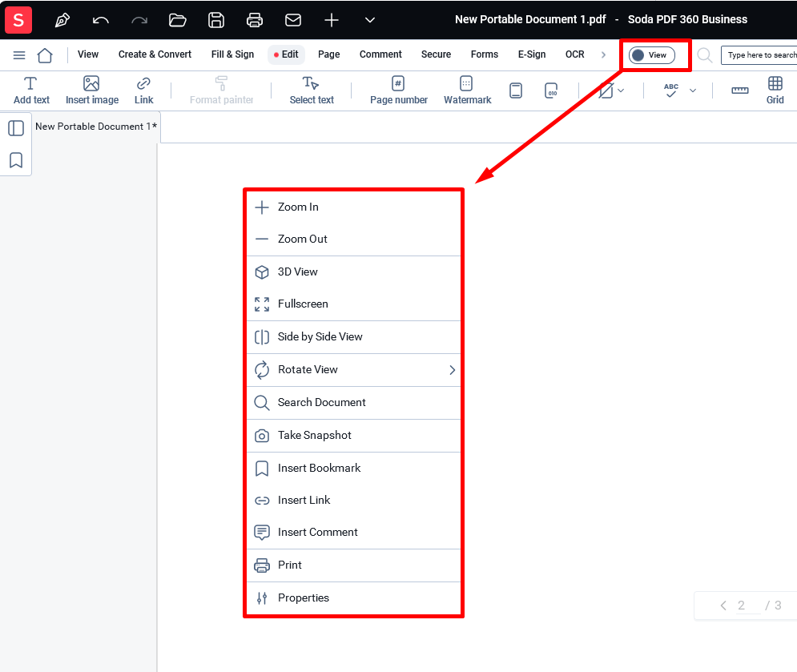This screenshot has height=672, width=797.
Task: Switch to Fill & Sign tab
Action: click(232, 54)
